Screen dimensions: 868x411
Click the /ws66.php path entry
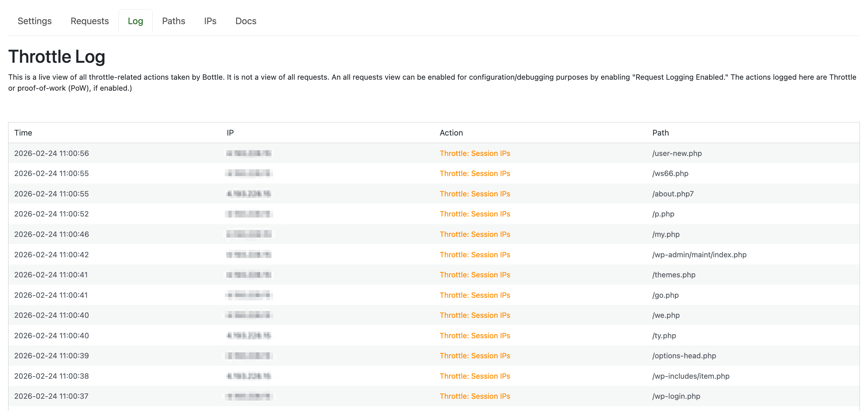coord(670,173)
